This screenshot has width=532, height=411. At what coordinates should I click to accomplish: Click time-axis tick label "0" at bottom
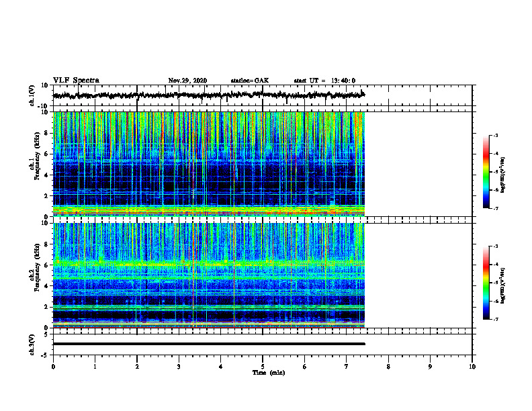point(53,367)
